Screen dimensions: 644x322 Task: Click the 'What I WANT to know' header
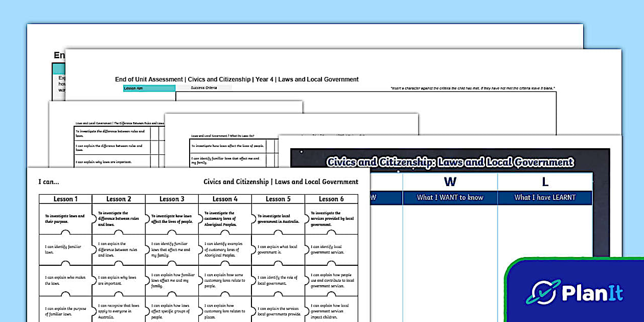(x=450, y=197)
